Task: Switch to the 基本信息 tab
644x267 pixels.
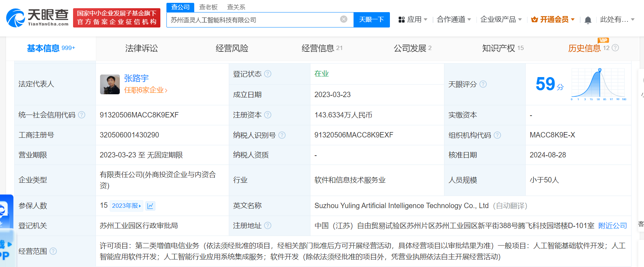Action: (x=51, y=48)
